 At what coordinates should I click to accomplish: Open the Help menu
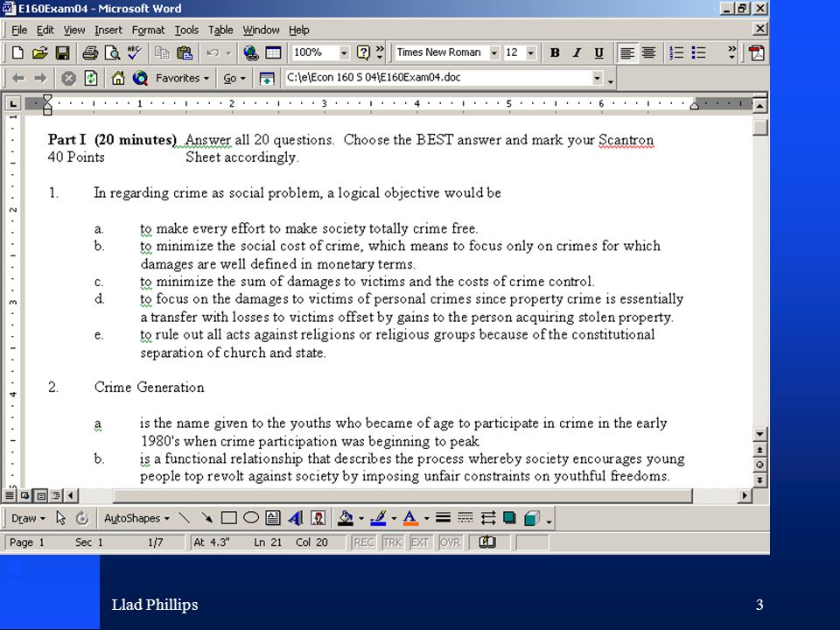(x=299, y=30)
